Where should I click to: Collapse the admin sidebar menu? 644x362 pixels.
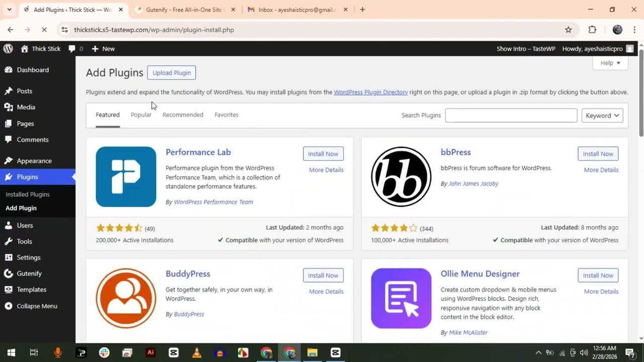[38, 306]
